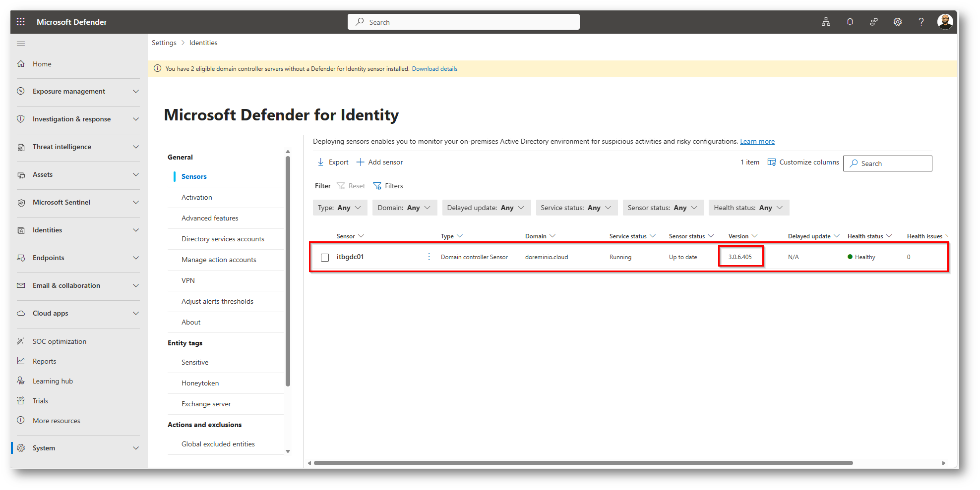Screen dimensions: 980x490
Task: Open the Learn more link
Action: click(x=757, y=141)
